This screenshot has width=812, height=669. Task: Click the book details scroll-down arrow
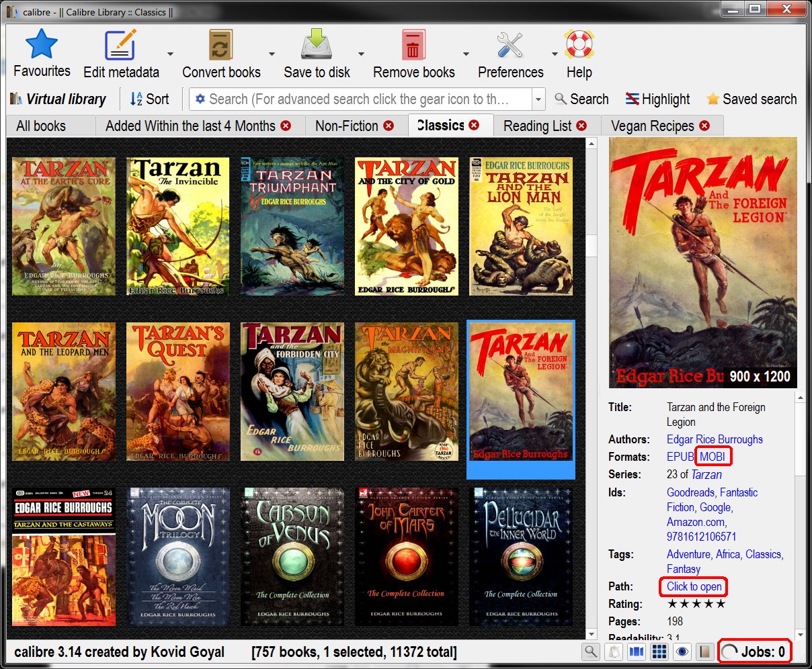coord(800,633)
